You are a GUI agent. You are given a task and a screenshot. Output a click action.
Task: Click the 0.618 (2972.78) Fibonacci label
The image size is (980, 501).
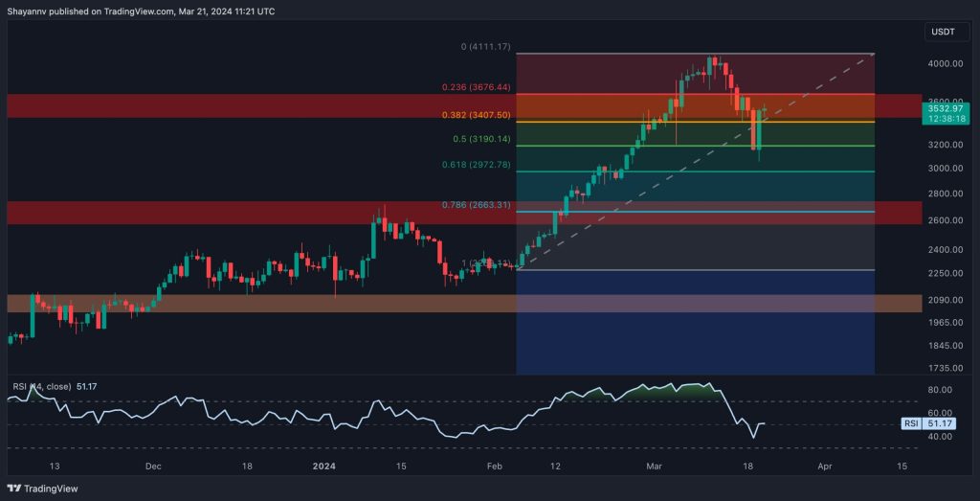click(x=478, y=165)
